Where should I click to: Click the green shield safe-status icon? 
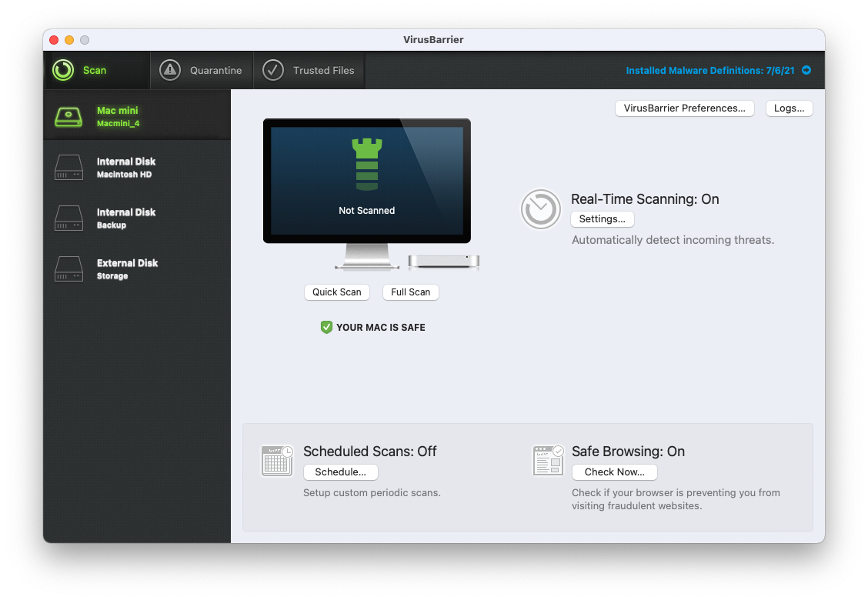coord(326,327)
